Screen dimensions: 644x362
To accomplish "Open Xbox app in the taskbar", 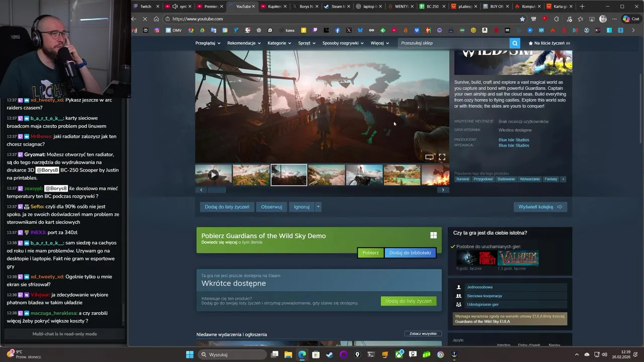I will coord(399,354).
